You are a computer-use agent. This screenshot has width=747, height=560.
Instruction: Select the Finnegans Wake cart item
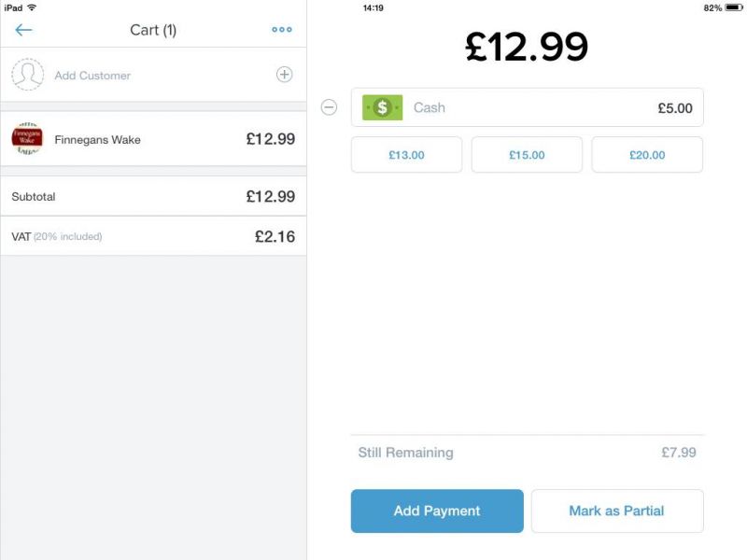153,139
